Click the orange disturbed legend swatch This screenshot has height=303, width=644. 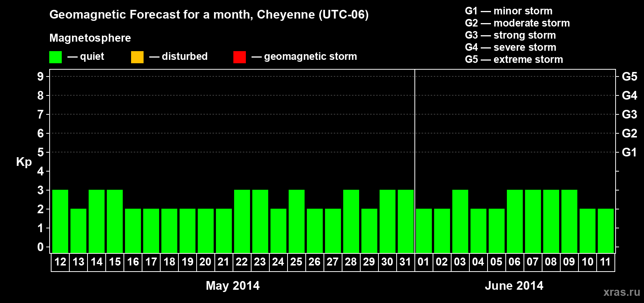[x=137, y=57]
